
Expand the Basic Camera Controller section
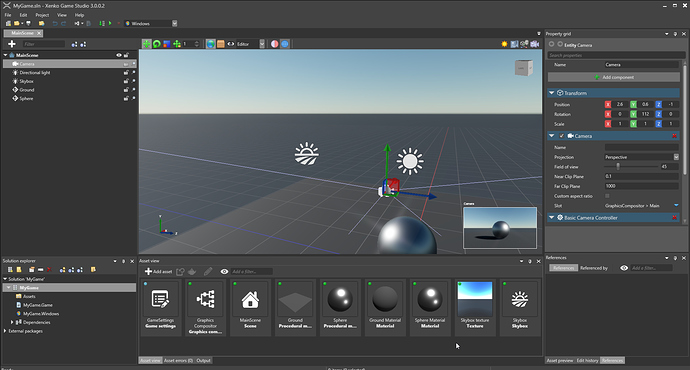click(x=551, y=218)
